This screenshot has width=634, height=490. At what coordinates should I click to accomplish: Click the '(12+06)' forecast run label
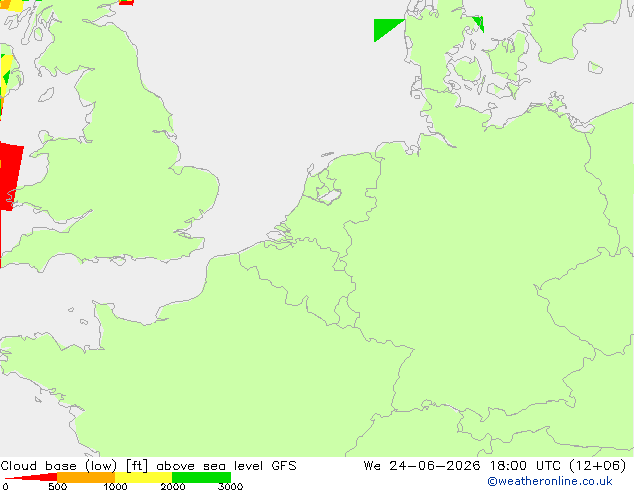click(x=598, y=466)
